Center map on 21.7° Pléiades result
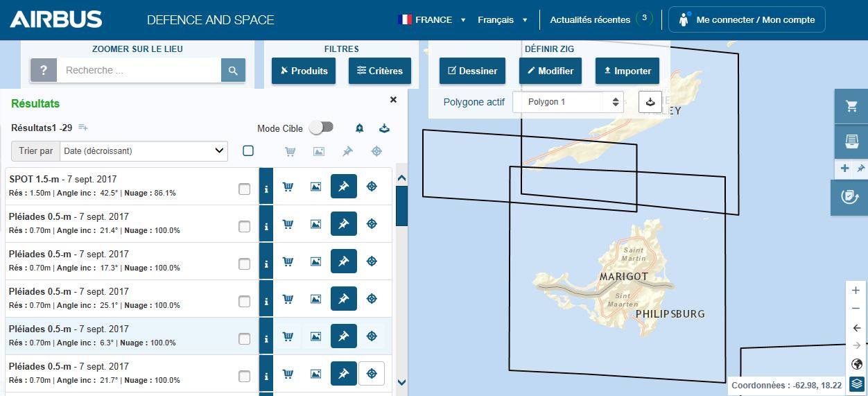Viewport: 868px width, 396px height. click(372, 374)
